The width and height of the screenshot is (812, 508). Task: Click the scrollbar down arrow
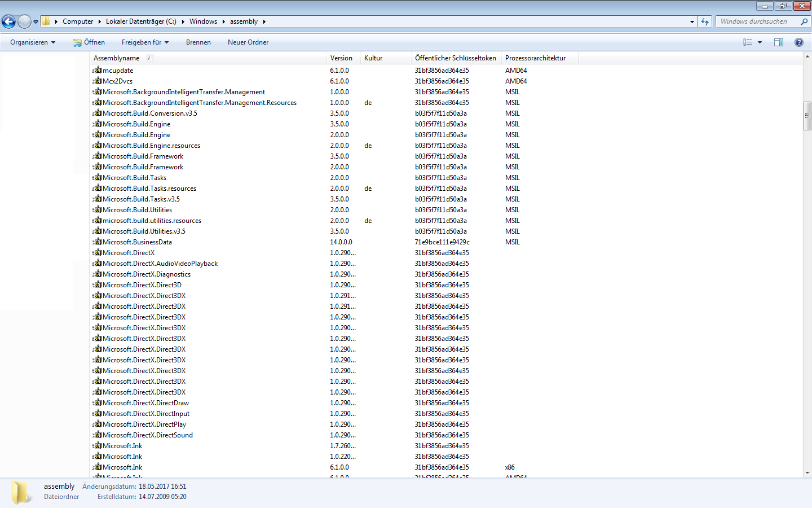click(x=807, y=473)
